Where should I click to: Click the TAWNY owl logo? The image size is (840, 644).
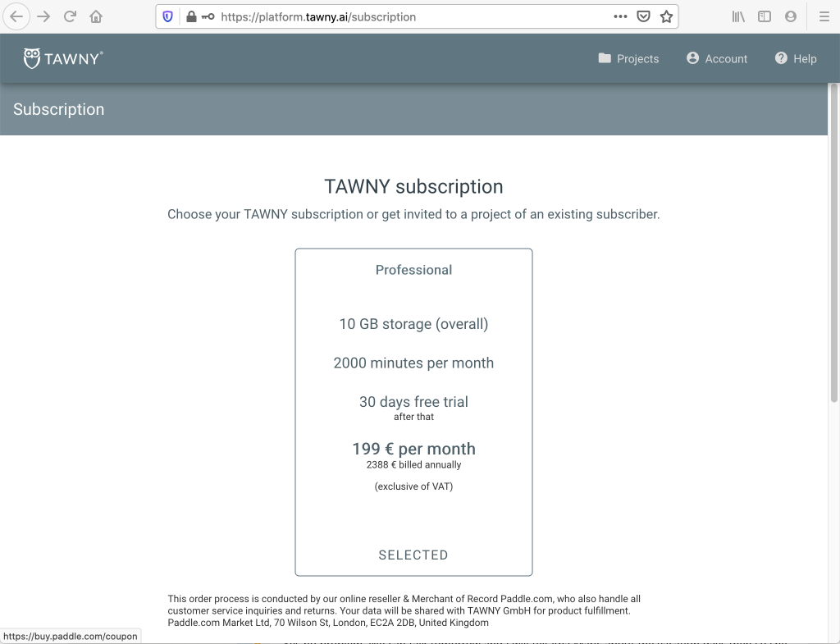coord(62,58)
